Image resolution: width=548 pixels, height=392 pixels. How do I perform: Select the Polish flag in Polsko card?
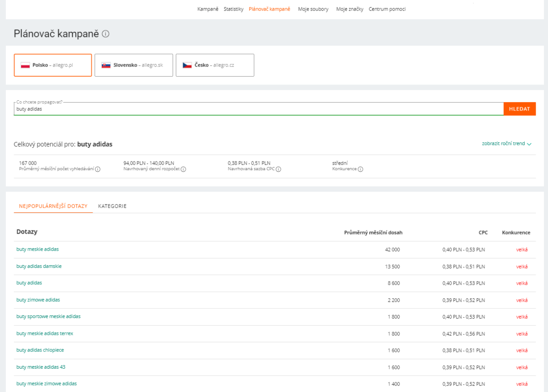click(x=25, y=65)
